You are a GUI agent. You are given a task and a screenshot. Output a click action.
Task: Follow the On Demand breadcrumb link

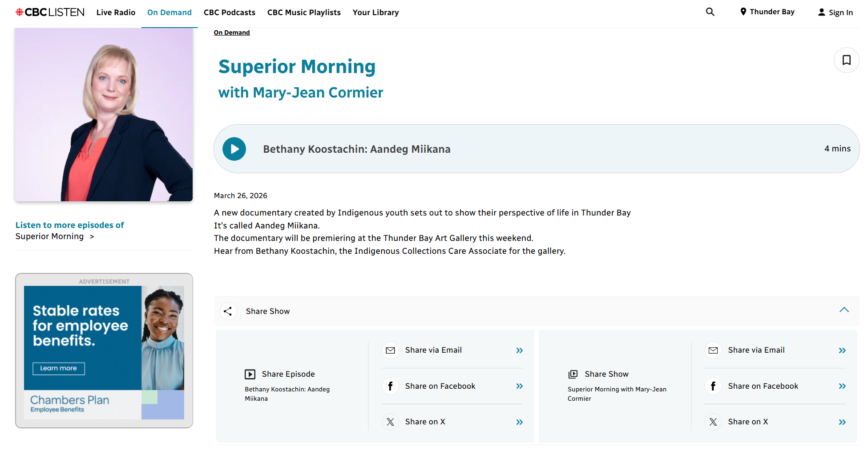[232, 33]
